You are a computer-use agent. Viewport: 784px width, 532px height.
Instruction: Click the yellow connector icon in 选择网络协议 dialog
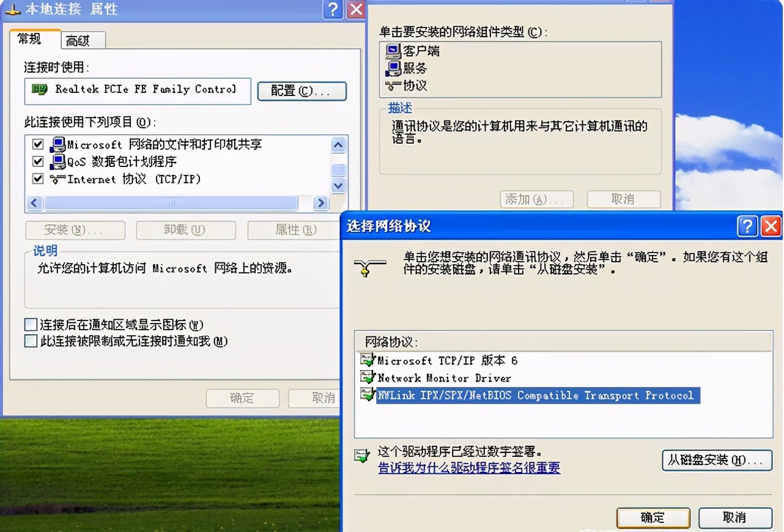370,267
